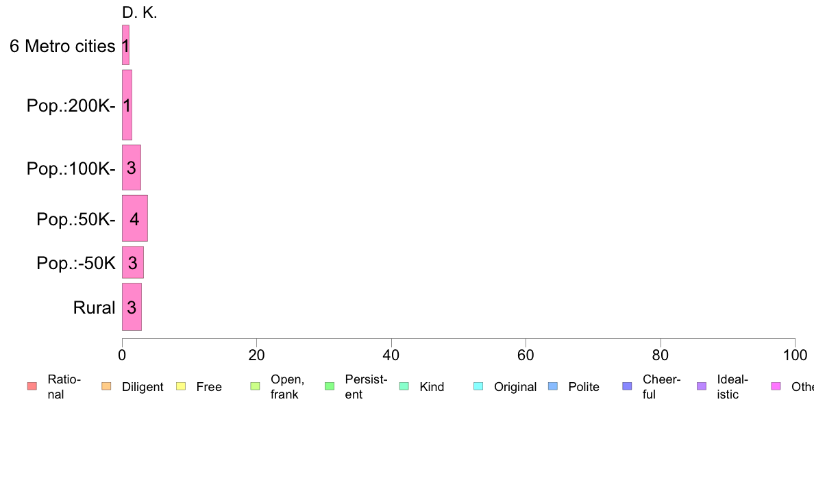
Task: Click the Rational legend color swatch
Action: point(32,386)
